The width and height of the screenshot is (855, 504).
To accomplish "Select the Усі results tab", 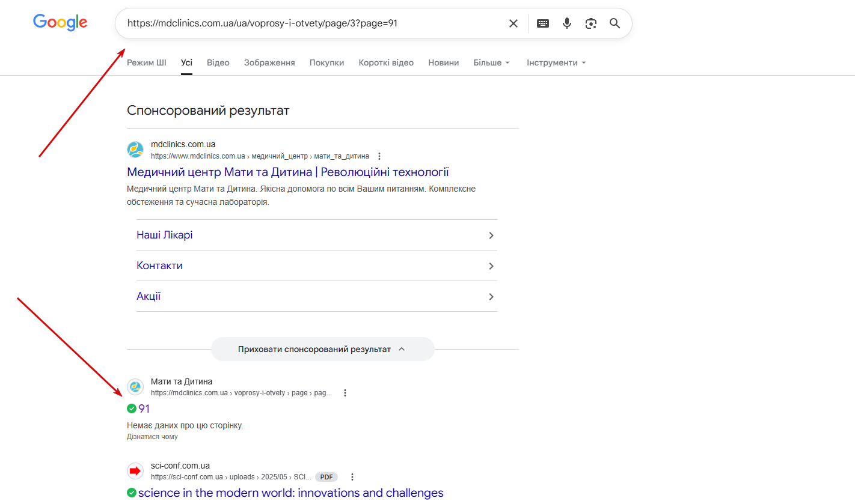I will click(186, 62).
